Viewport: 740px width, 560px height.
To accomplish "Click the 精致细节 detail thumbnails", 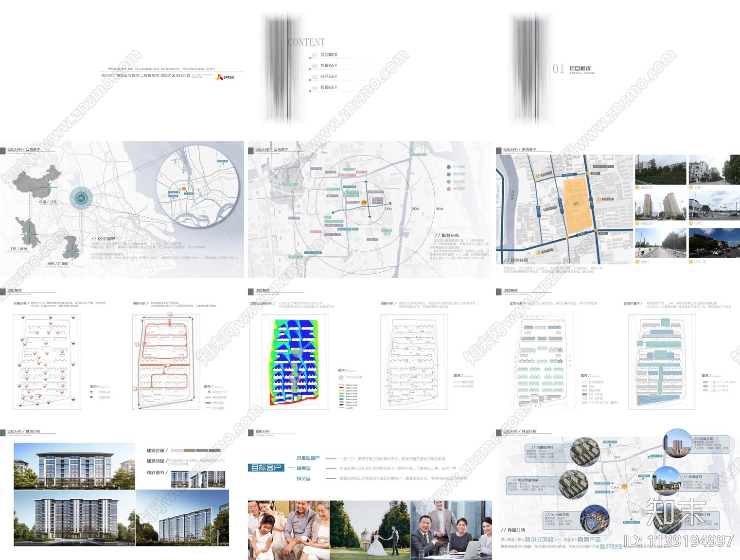I will [x=198, y=480].
